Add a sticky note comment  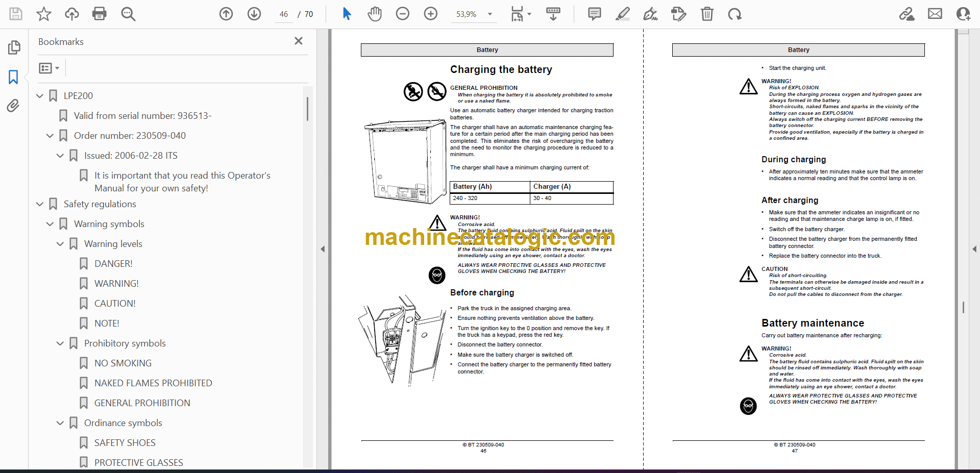click(x=595, y=14)
